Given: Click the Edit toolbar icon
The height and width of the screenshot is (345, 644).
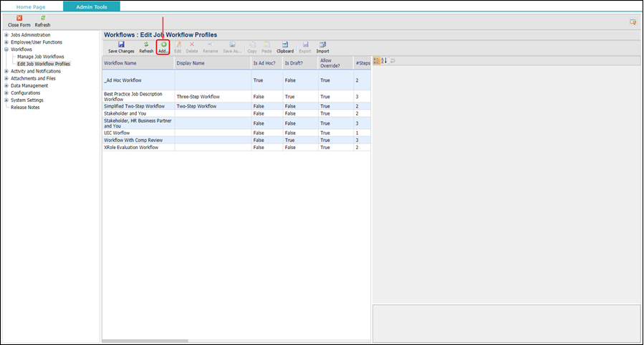Looking at the screenshot, I should (x=178, y=44).
